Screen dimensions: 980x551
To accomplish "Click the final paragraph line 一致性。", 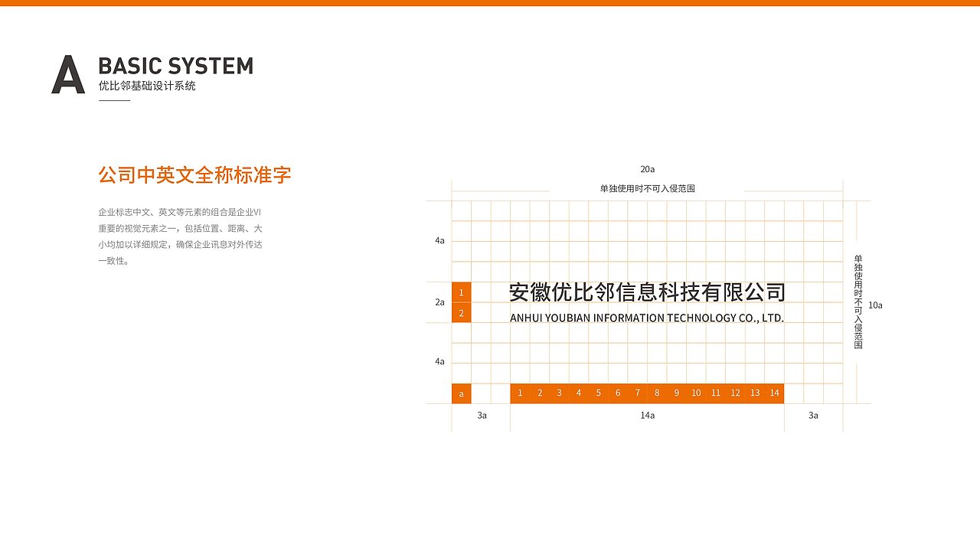I will tap(113, 261).
